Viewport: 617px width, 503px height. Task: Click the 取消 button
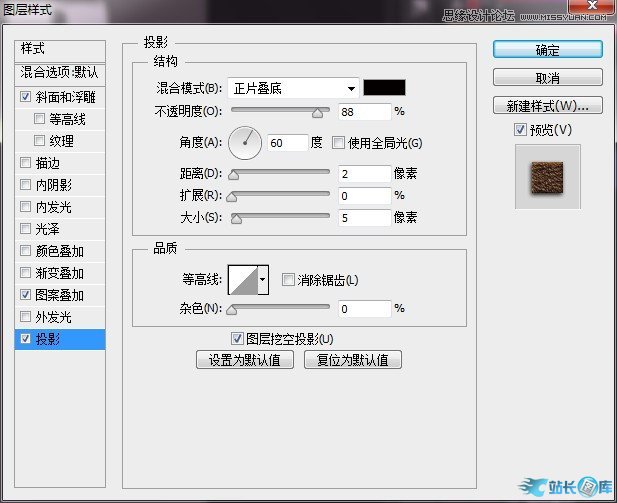tap(547, 77)
